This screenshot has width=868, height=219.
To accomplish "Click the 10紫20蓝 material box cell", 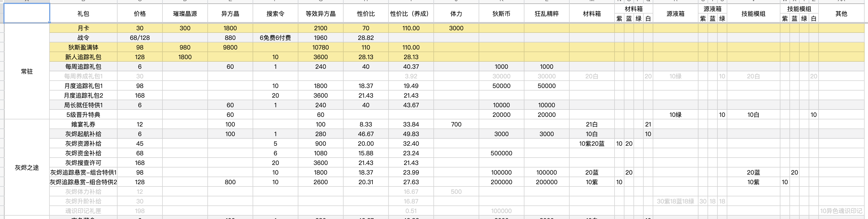I will 592,143.
